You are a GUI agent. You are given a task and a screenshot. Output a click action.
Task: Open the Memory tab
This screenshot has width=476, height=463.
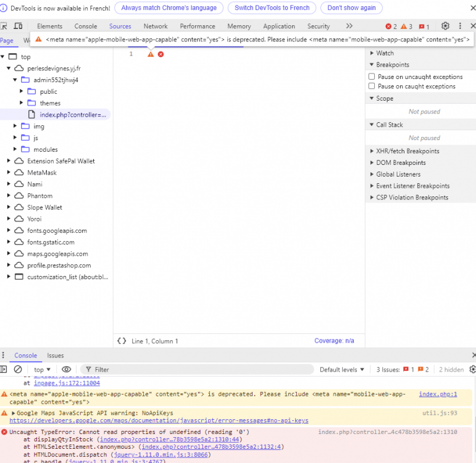click(x=239, y=26)
